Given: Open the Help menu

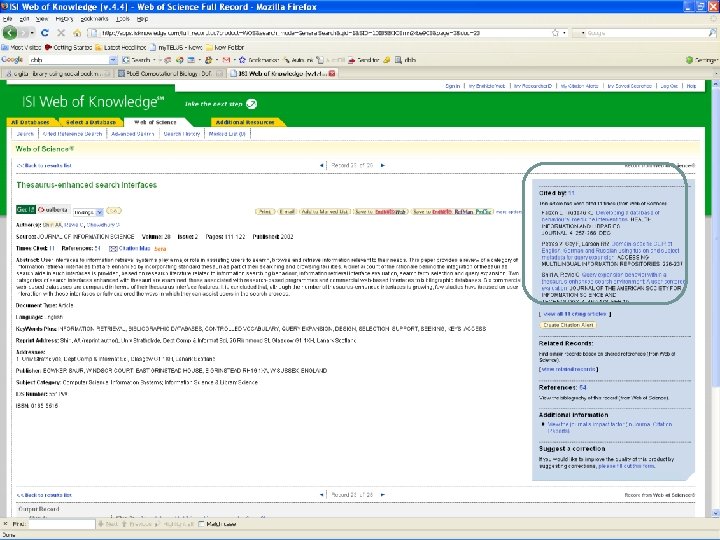Looking at the screenshot, I should 142,19.
